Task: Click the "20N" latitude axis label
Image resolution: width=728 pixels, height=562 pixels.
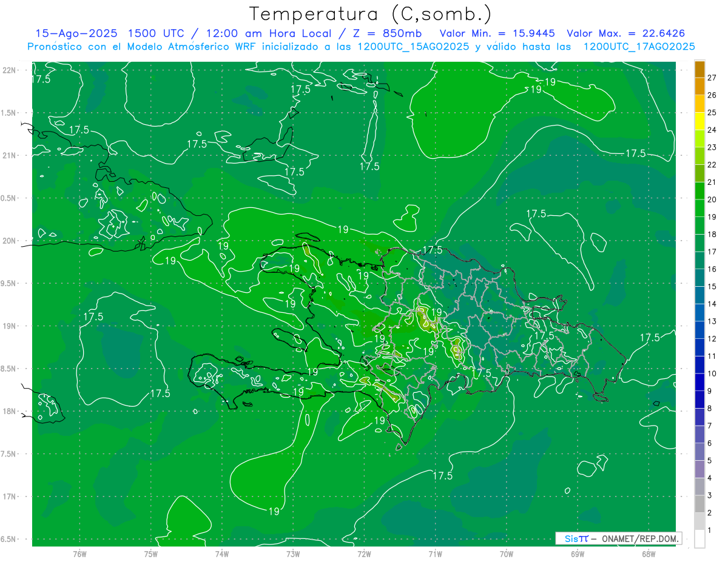Action: (x=10, y=241)
